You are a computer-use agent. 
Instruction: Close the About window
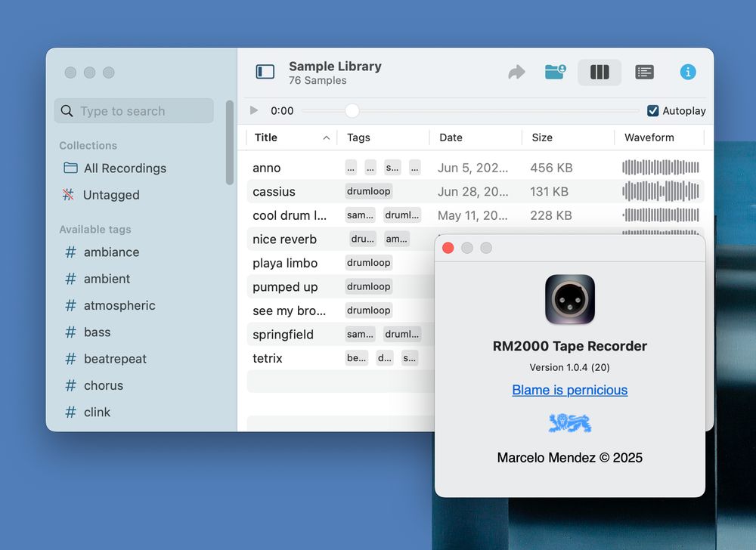(448, 248)
